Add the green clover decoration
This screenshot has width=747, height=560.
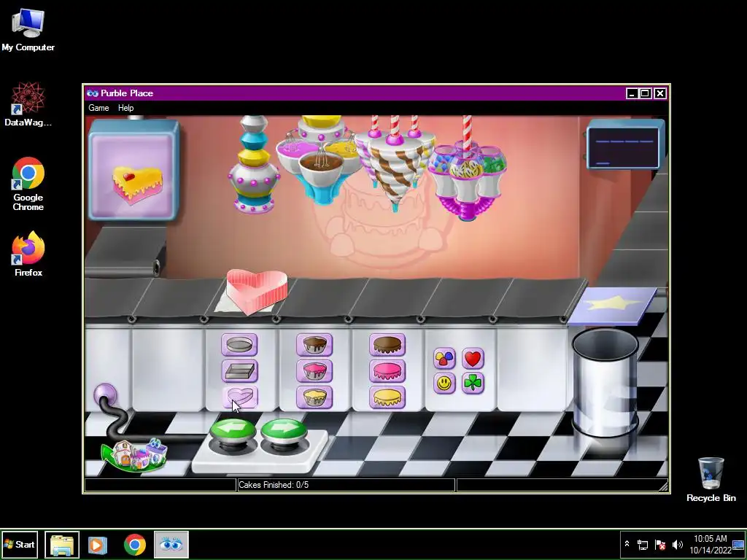(x=473, y=383)
